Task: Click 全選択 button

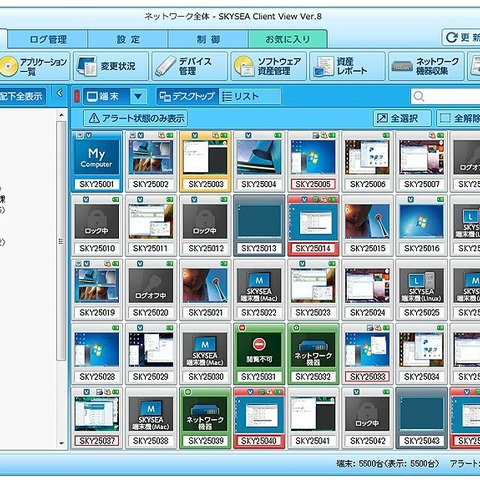Action: pyautogui.click(x=402, y=118)
